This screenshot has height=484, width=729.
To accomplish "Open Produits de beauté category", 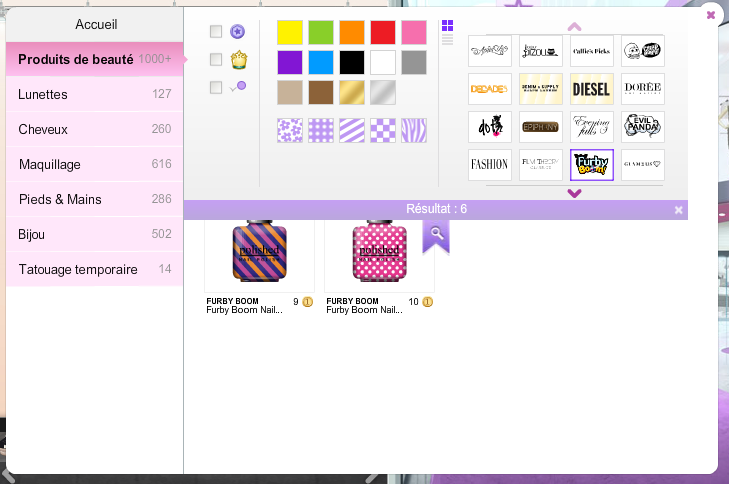I will coord(95,59).
